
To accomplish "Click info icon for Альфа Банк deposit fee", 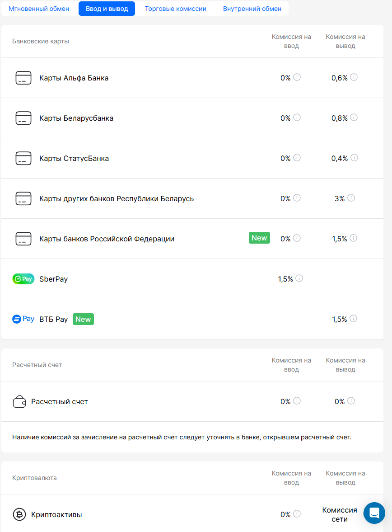I will point(297,77).
